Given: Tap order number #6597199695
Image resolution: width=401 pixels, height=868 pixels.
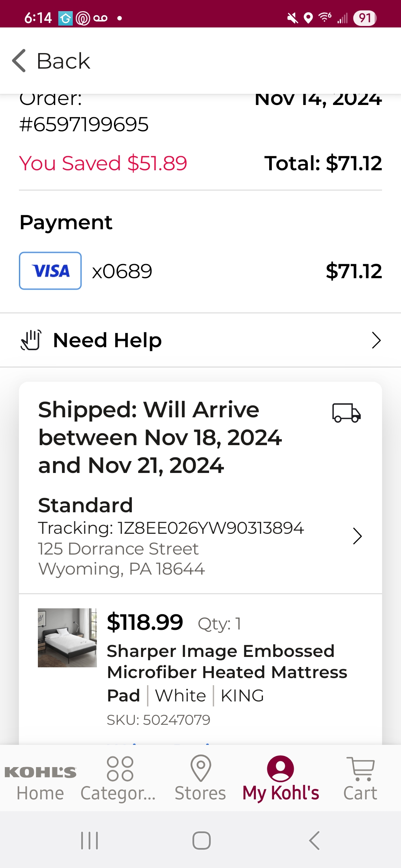Looking at the screenshot, I should (x=84, y=124).
